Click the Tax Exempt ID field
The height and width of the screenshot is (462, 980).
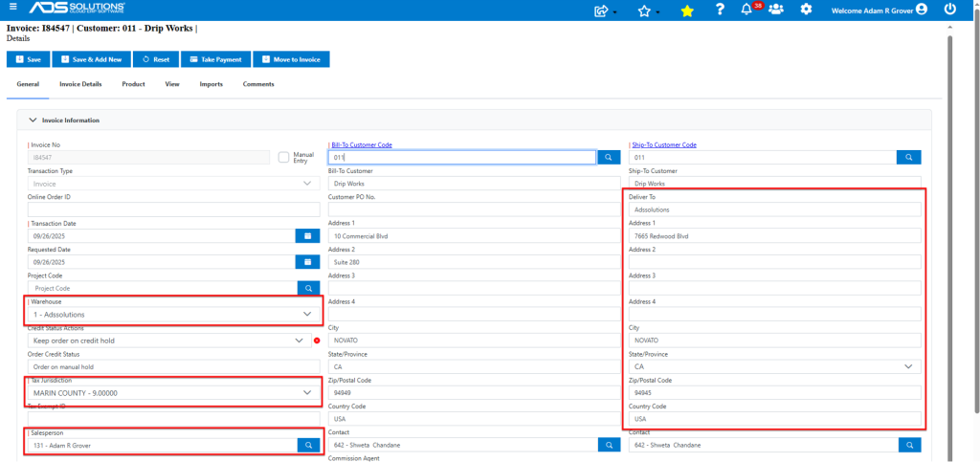(x=174, y=419)
